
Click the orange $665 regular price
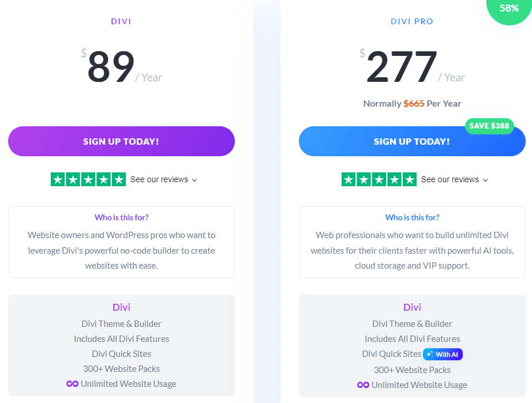(414, 103)
